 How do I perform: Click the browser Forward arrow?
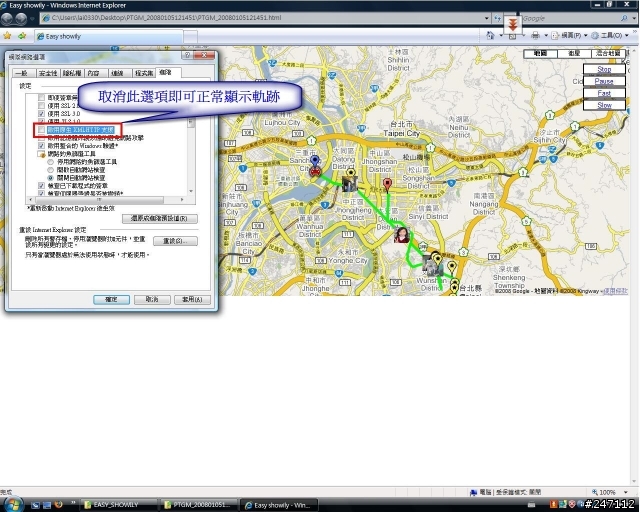[x=21, y=18]
